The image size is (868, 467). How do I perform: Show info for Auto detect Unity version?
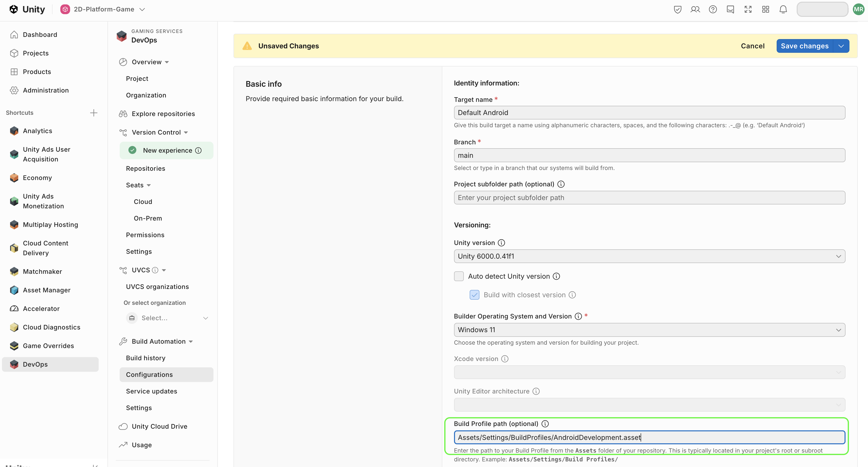556,276
